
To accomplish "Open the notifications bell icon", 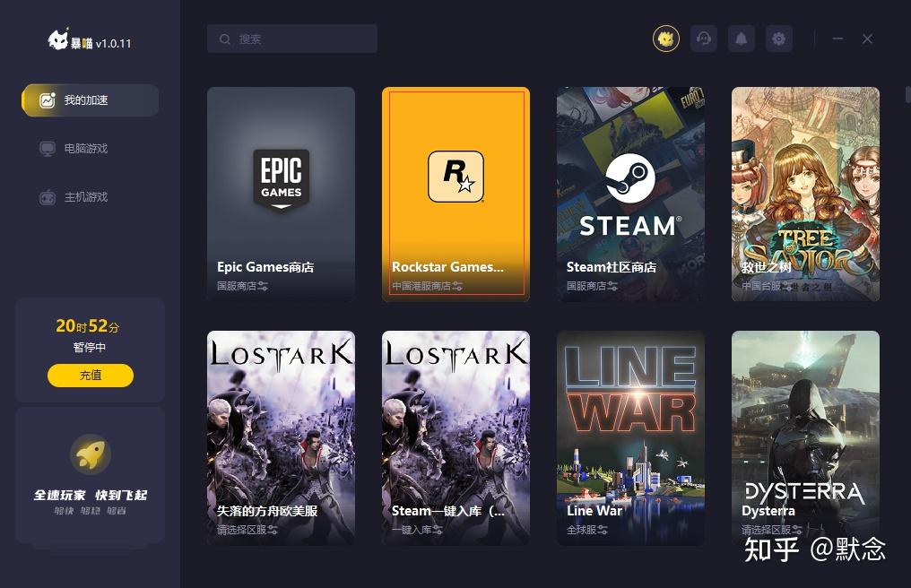I will point(742,39).
